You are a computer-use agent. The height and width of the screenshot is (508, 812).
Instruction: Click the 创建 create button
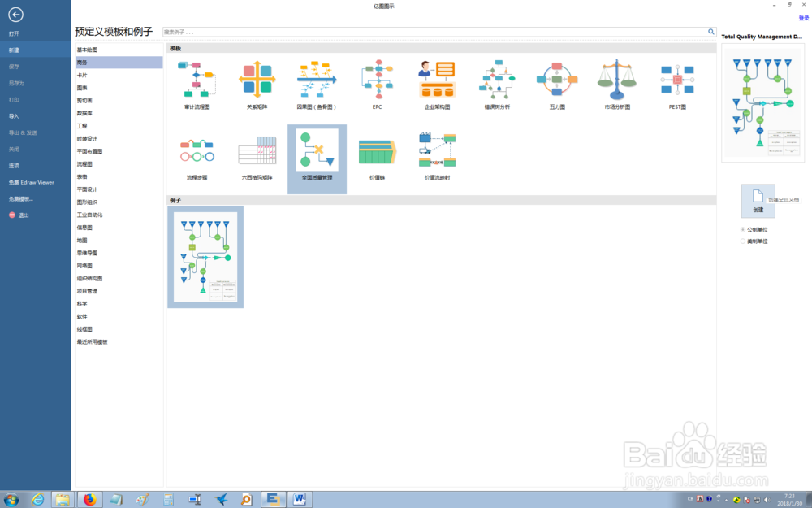(758, 201)
